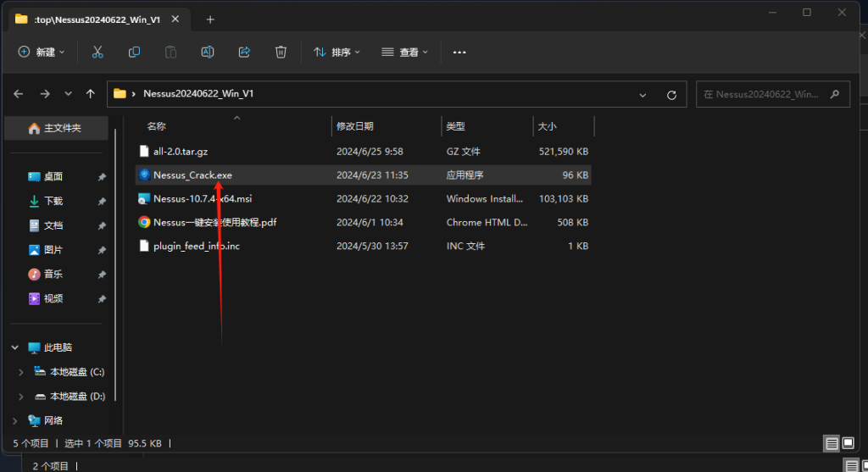
Task: Expand the 网络 tree node
Action: pyautogui.click(x=15, y=420)
